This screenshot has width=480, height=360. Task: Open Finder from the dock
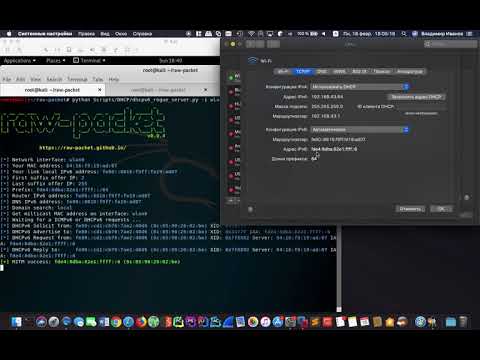[x=16, y=322]
